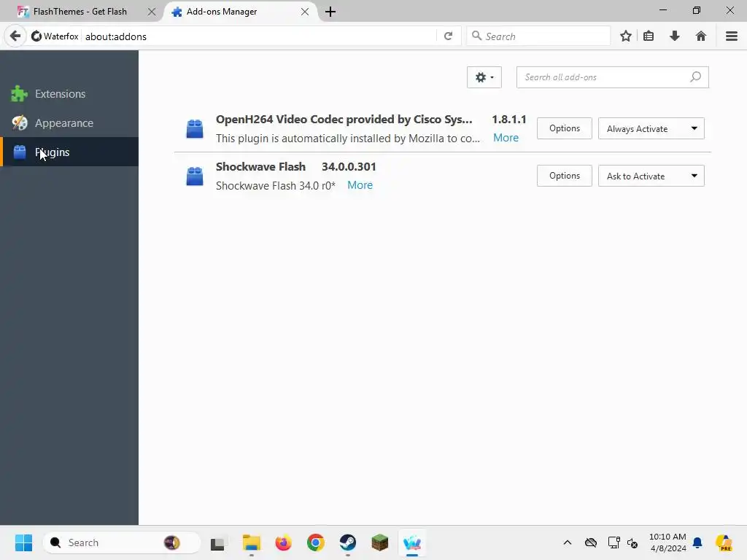Open the network status tray icon
Image resolution: width=747 pixels, height=560 pixels.
click(x=614, y=542)
